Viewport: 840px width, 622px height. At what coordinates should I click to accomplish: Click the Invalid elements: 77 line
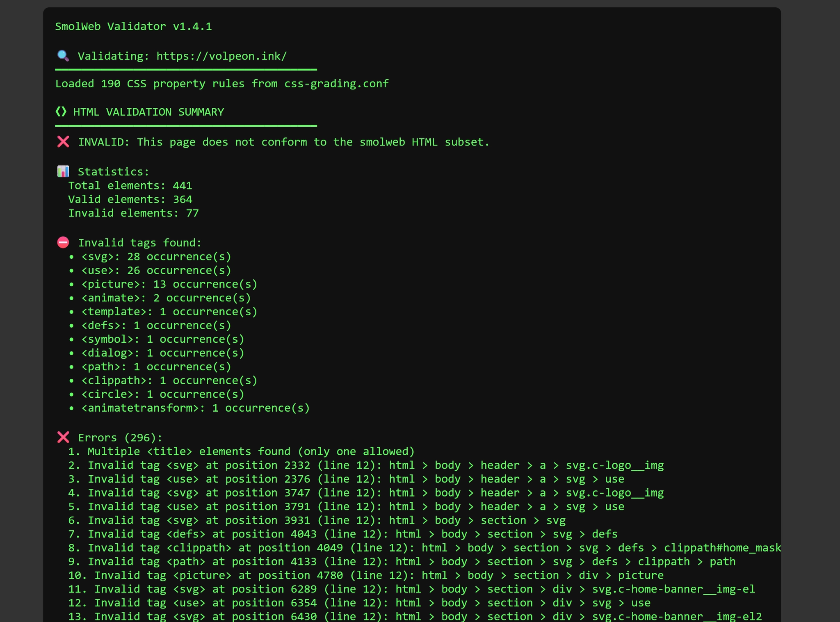[x=133, y=213]
